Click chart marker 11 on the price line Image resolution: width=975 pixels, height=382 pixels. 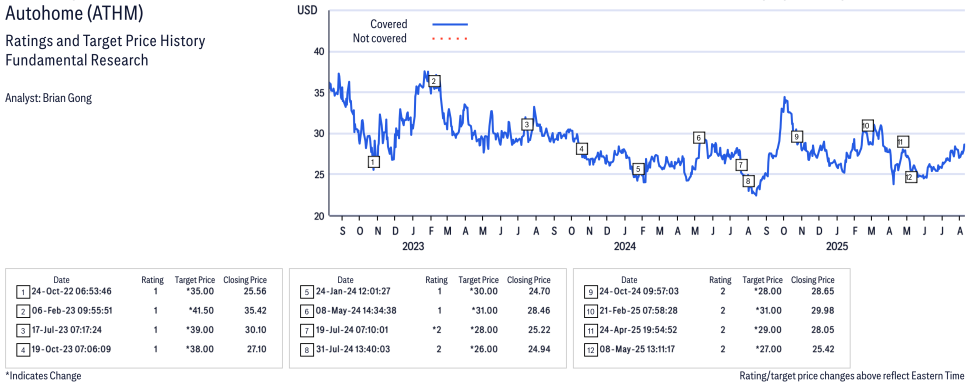click(x=903, y=142)
